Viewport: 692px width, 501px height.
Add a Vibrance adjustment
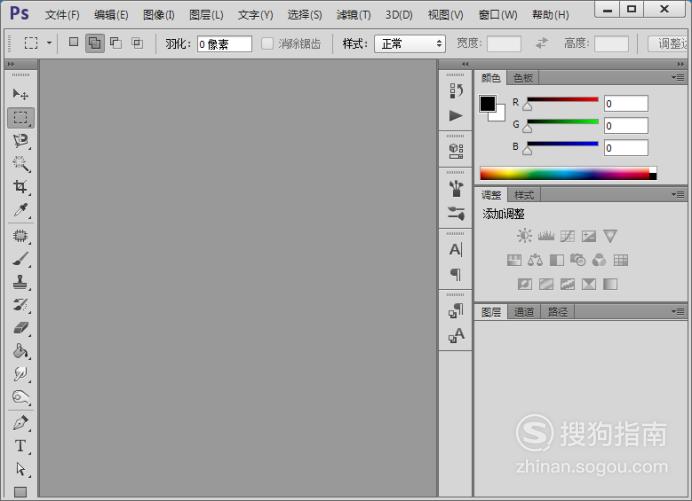point(610,236)
